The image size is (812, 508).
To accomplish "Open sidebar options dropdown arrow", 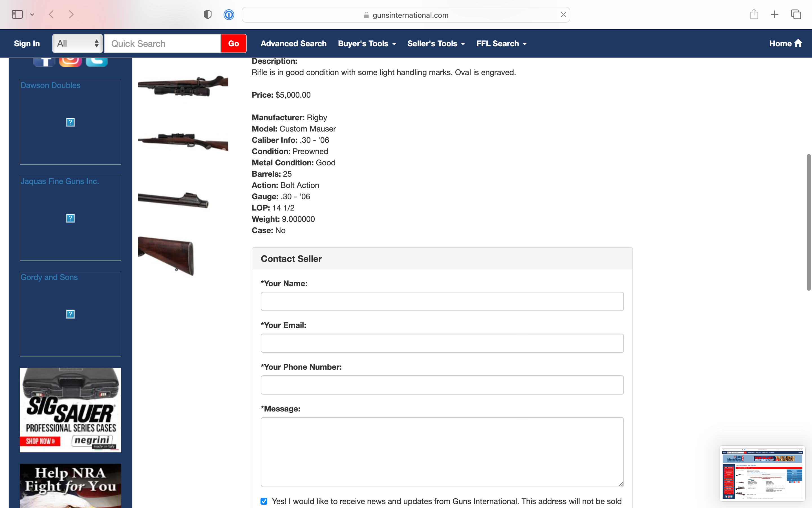I will 32,14.
